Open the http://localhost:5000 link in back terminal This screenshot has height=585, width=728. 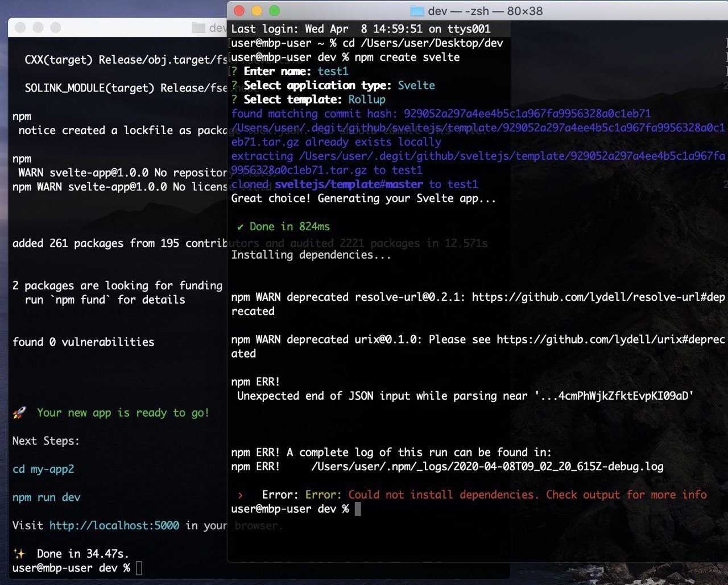point(114,525)
